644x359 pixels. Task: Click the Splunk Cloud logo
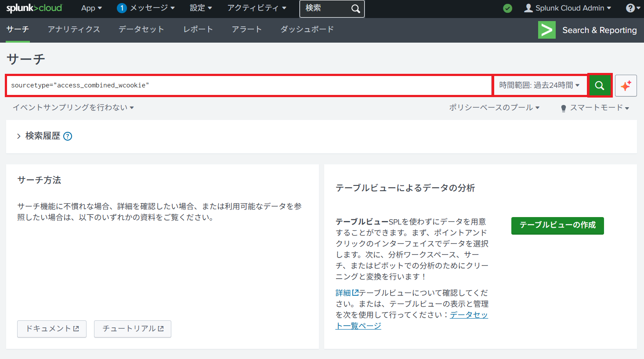[34, 8]
